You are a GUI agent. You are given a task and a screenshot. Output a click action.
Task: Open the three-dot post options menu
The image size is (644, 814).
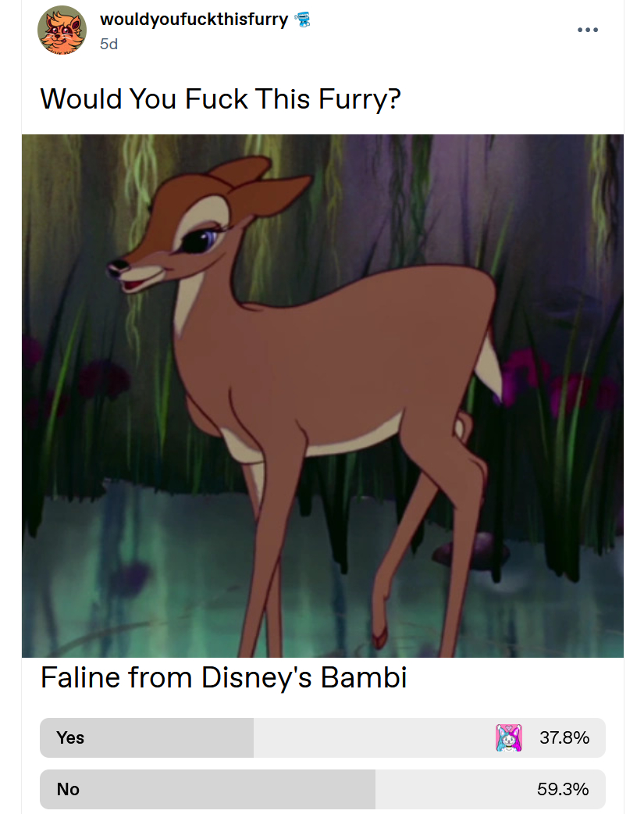(588, 30)
